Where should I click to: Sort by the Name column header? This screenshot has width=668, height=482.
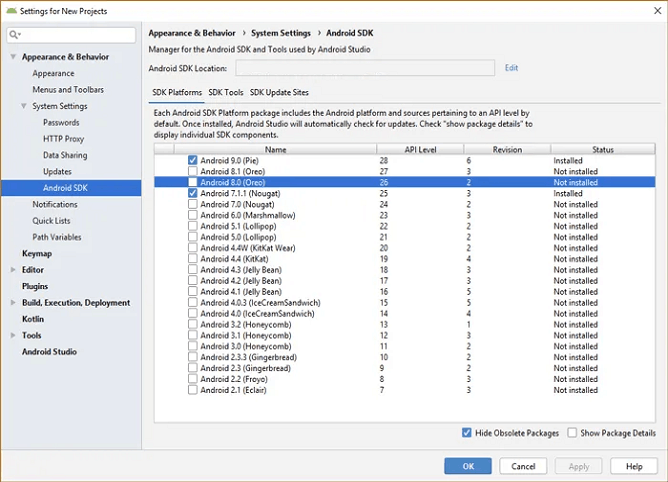[275, 150]
